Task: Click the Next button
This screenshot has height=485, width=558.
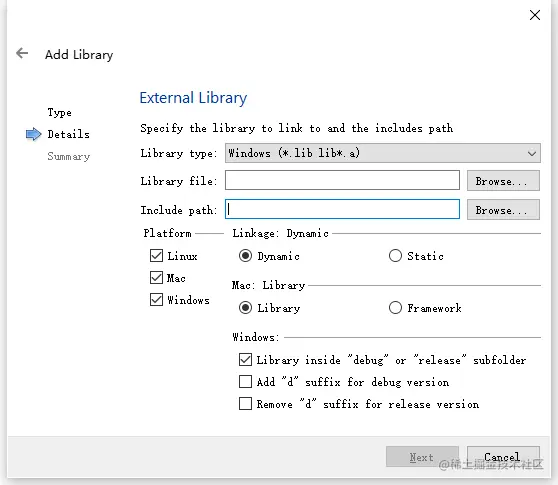Action: pos(422,457)
